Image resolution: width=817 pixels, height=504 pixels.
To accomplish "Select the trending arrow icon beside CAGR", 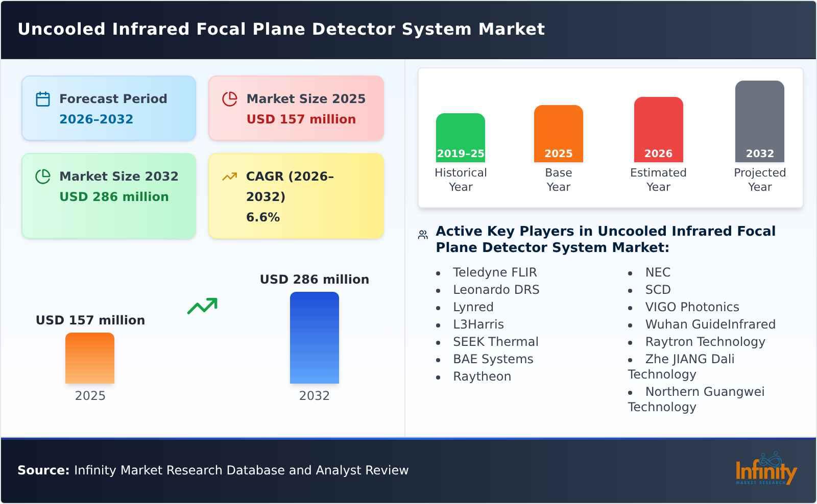I will [x=229, y=175].
